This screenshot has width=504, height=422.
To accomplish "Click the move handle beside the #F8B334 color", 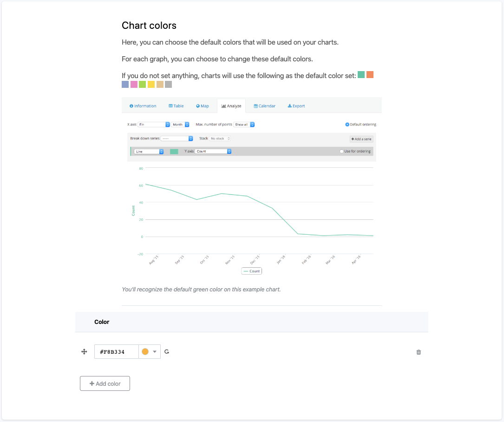I will [x=84, y=352].
